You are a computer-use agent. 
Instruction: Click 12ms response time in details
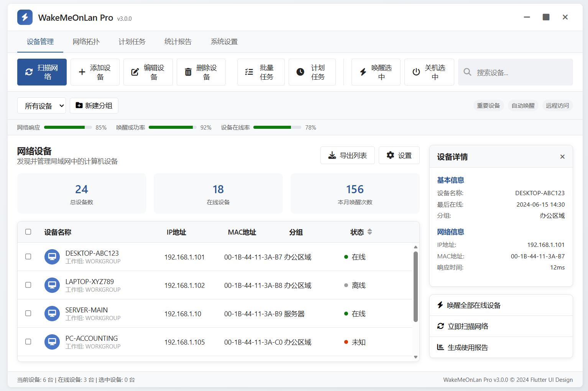click(557, 267)
